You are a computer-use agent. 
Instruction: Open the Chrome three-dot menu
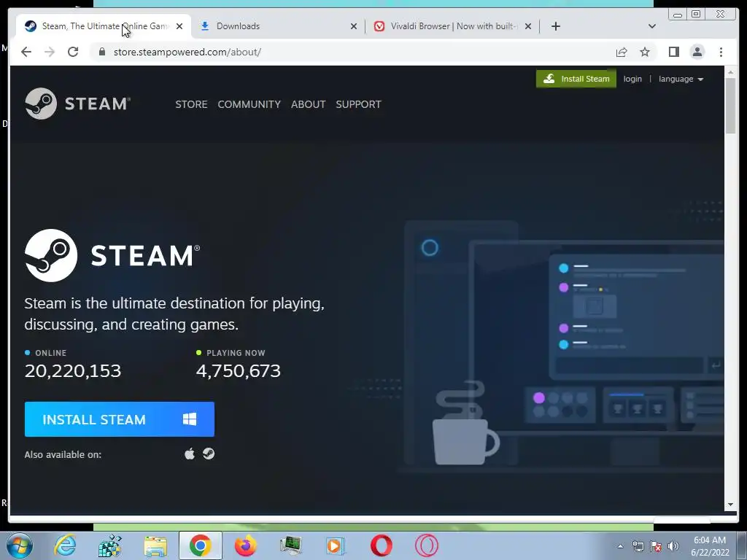click(x=721, y=52)
